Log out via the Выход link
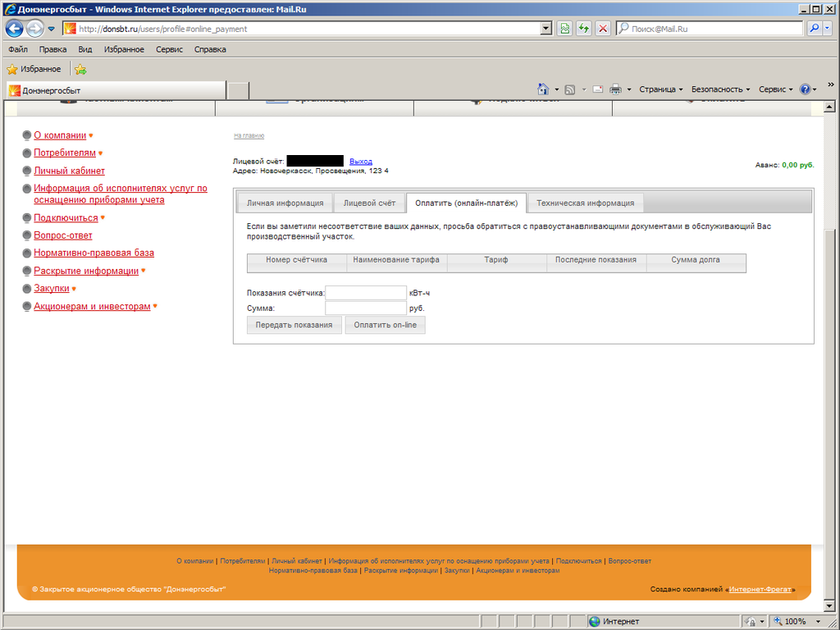 click(361, 162)
